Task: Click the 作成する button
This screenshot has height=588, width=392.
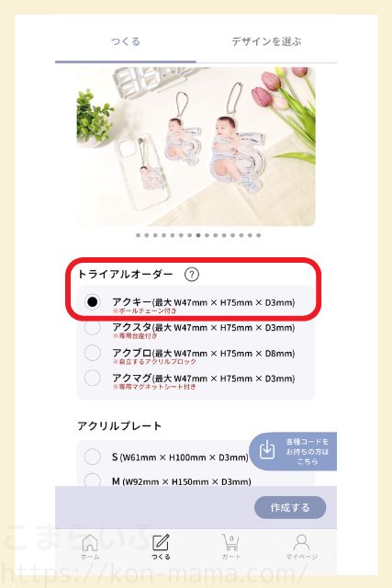Action: (290, 508)
